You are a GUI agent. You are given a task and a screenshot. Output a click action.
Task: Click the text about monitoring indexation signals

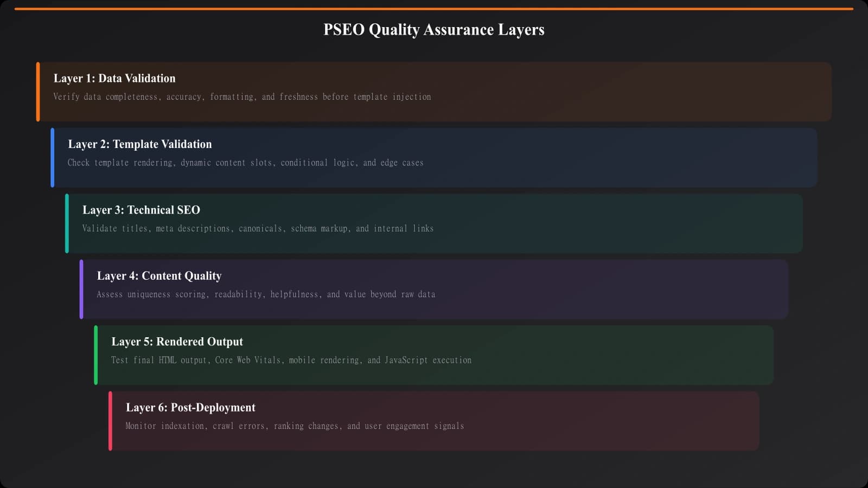(x=295, y=426)
